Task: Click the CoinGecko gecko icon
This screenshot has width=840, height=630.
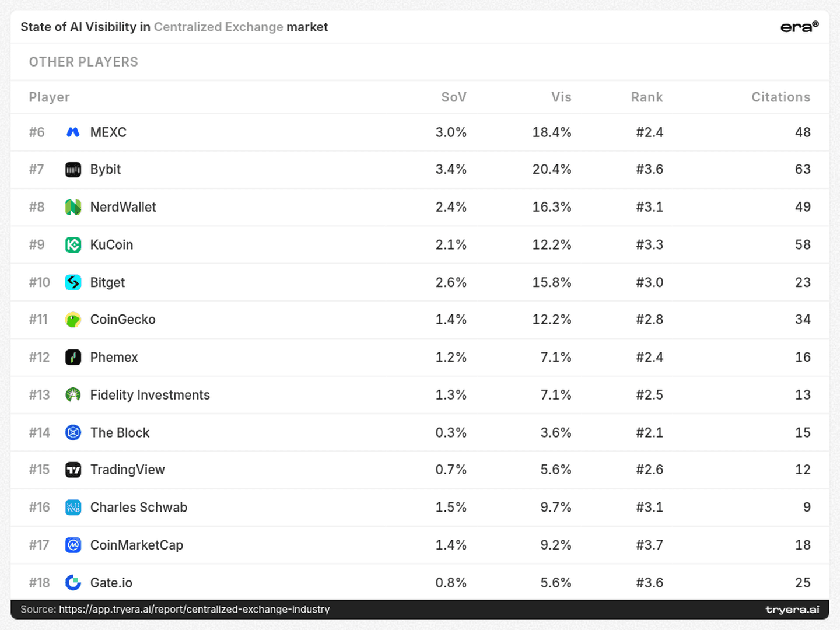Action: click(73, 320)
